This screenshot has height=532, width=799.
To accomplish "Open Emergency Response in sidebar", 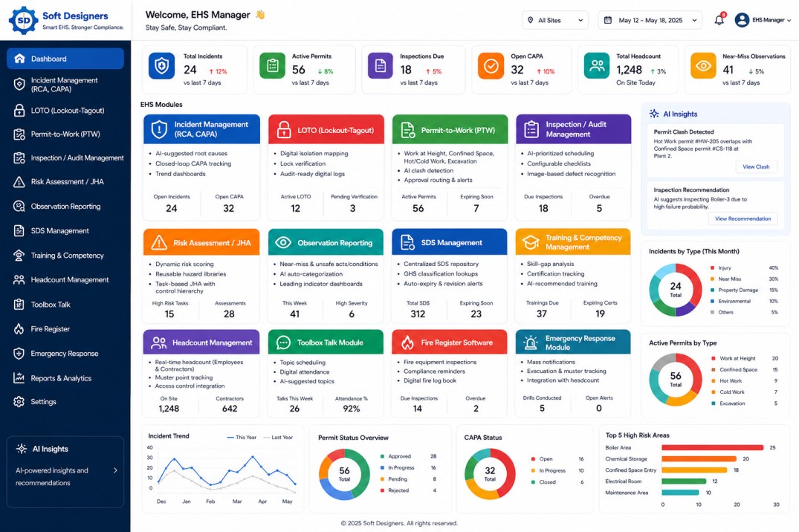I will click(x=65, y=353).
